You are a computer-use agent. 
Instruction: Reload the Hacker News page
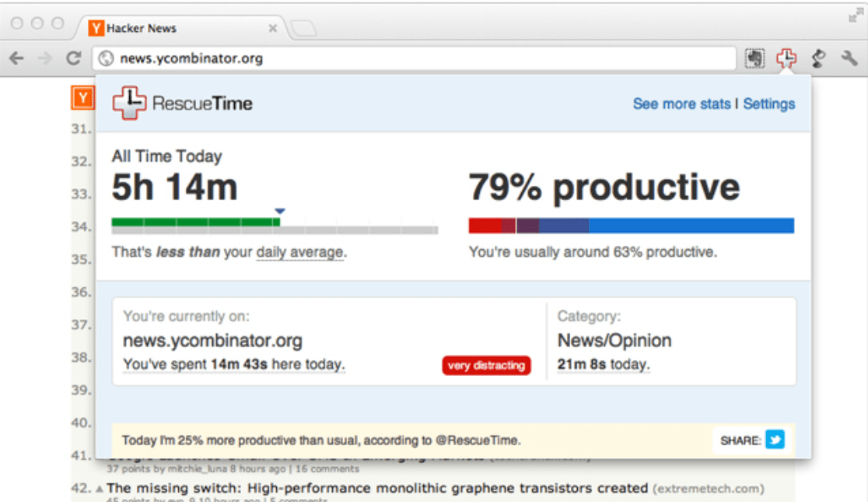74,58
